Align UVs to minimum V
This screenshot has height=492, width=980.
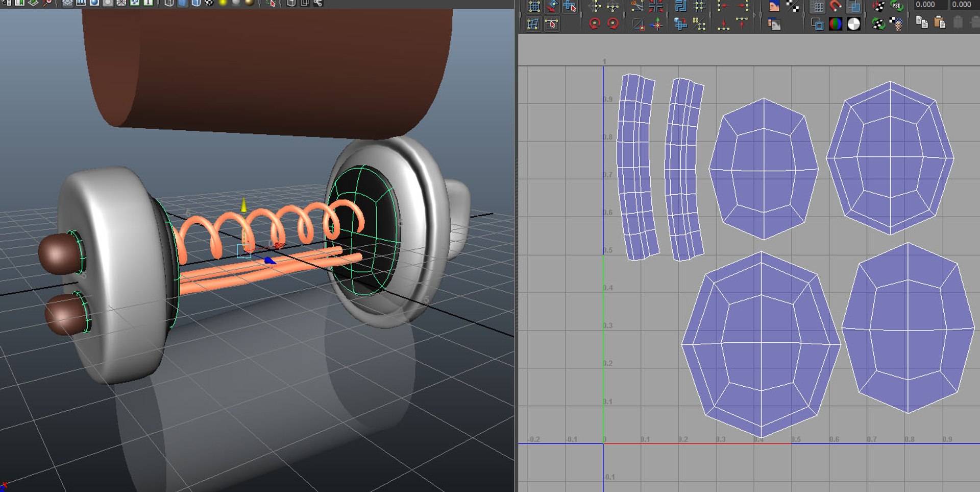point(723,24)
